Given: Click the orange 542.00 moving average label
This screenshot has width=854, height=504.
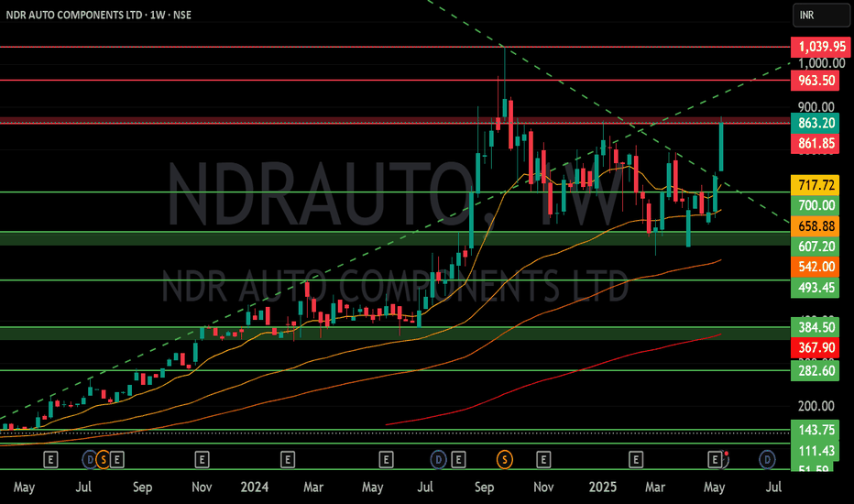Looking at the screenshot, I should (x=816, y=267).
